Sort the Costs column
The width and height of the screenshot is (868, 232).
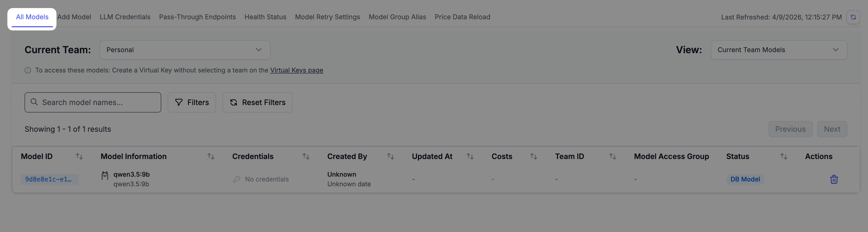pos(533,156)
